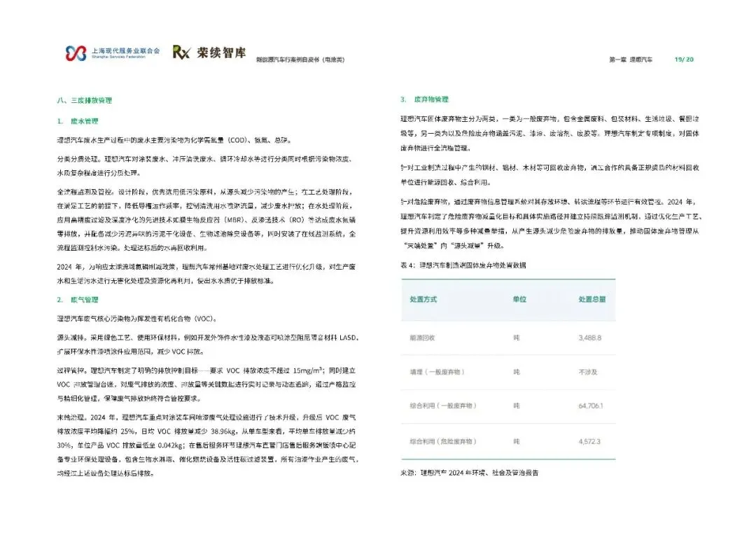This screenshot has height=535, width=756.
Task: Click the table header 处置总量
Action: (x=592, y=299)
